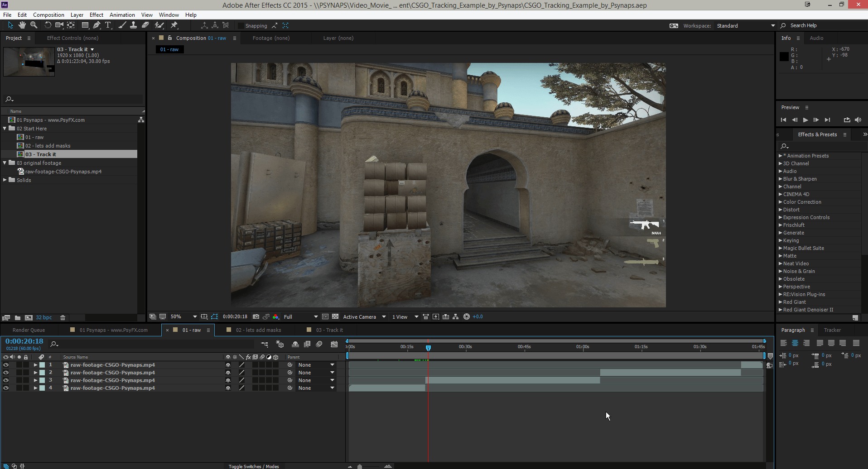Click the current time 0:00:20:18 in timeline
Viewport: 868px width, 469px height.
[24, 341]
